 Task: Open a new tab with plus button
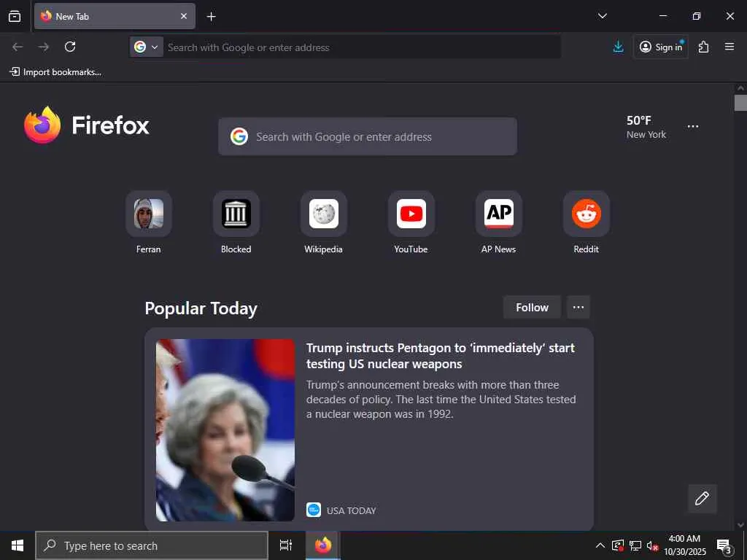coord(211,17)
